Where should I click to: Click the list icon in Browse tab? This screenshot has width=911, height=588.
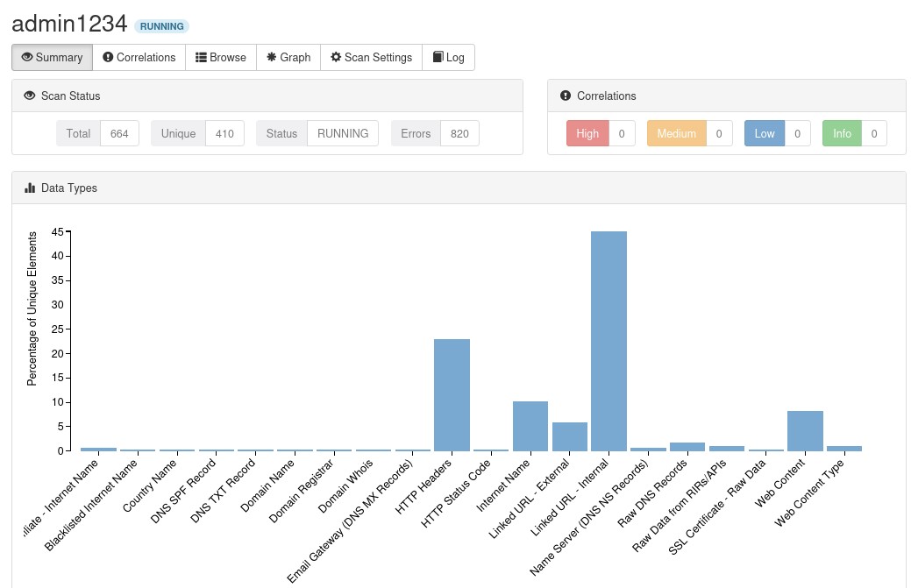201,57
